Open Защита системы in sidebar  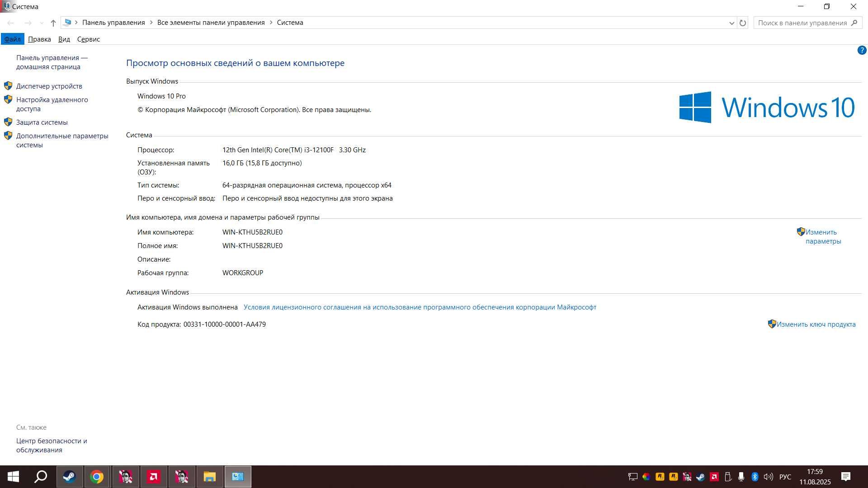pos(42,122)
